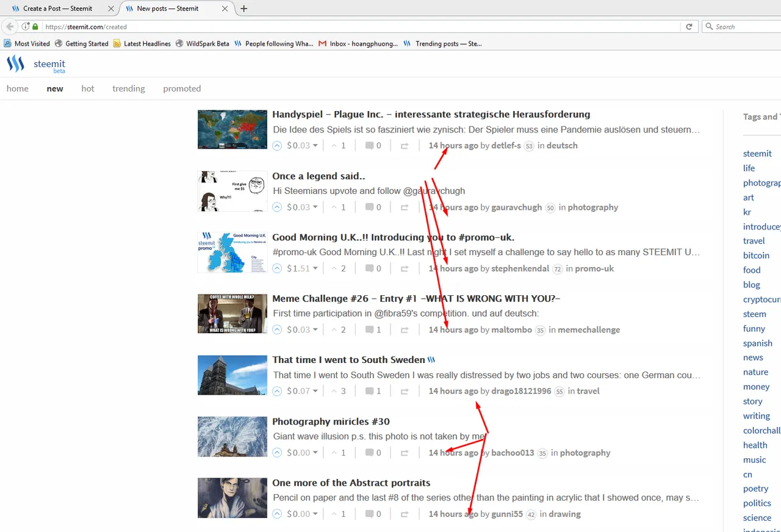Resteem the Photography miricles #30 post
The image size is (781, 532).
(x=404, y=453)
